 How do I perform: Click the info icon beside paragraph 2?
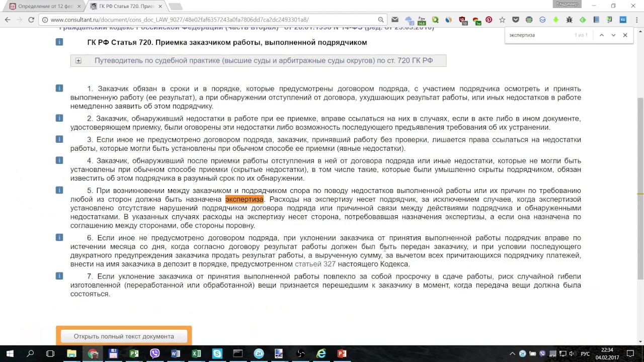tap(59, 118)
